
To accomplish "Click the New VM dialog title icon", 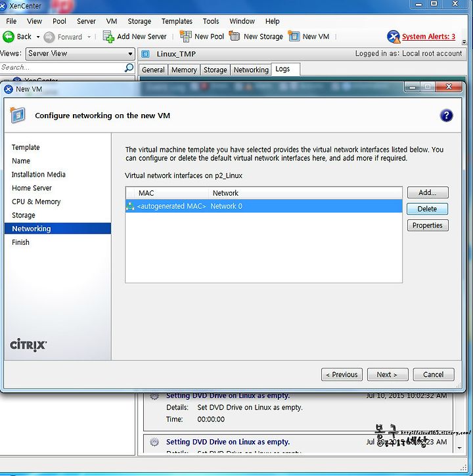I will click(9, 89).
